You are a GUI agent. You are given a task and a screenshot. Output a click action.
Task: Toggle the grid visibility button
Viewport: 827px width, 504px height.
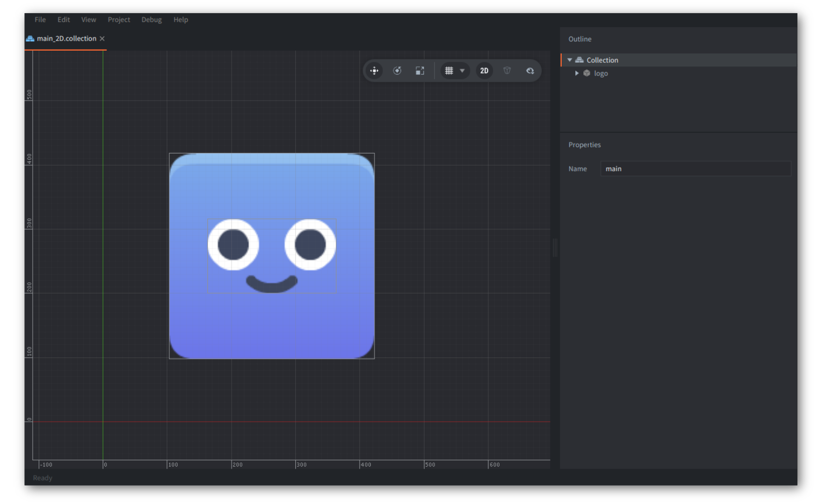[x=449, y=71]
